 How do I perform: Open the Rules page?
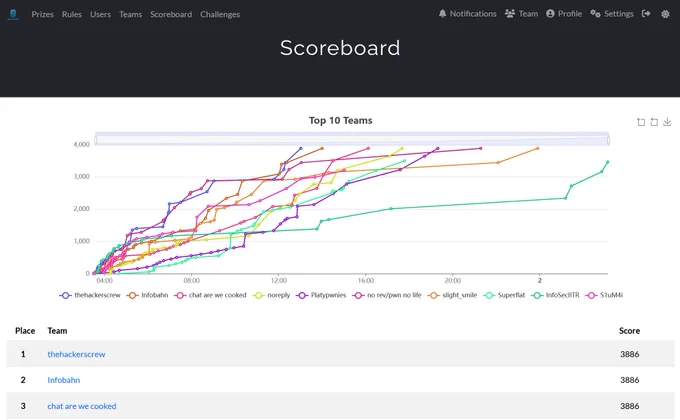[x=72, y=14]
